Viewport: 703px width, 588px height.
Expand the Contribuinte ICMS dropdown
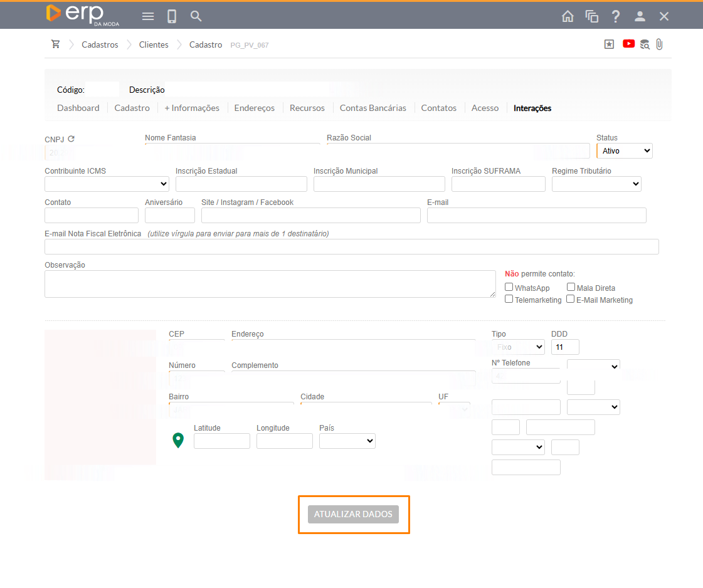tap(107, 184)
